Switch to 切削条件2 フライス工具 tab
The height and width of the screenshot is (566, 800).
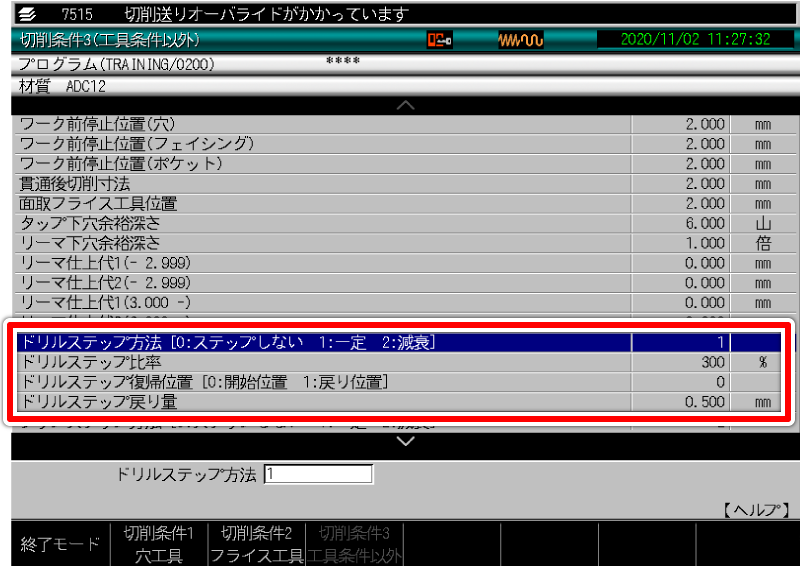click(256, 543)
